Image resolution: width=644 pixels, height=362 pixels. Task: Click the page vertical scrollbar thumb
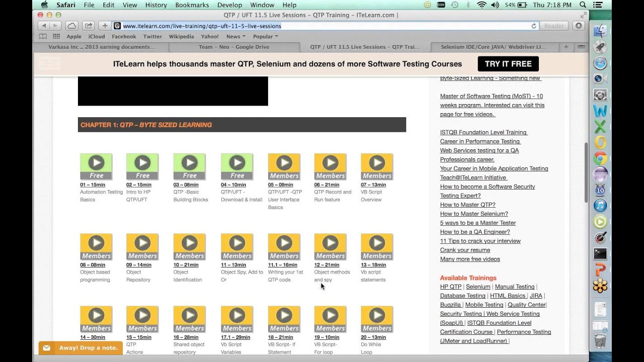point(586,172)
